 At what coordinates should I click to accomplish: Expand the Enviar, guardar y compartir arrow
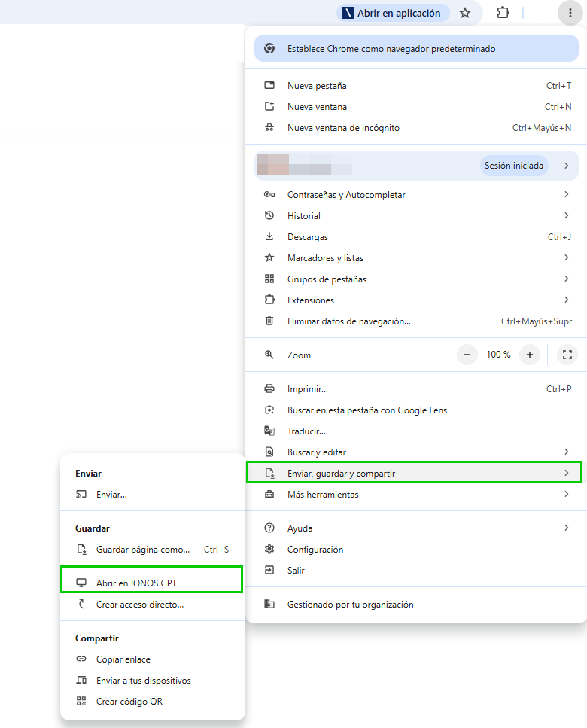[x=567, y=473]
